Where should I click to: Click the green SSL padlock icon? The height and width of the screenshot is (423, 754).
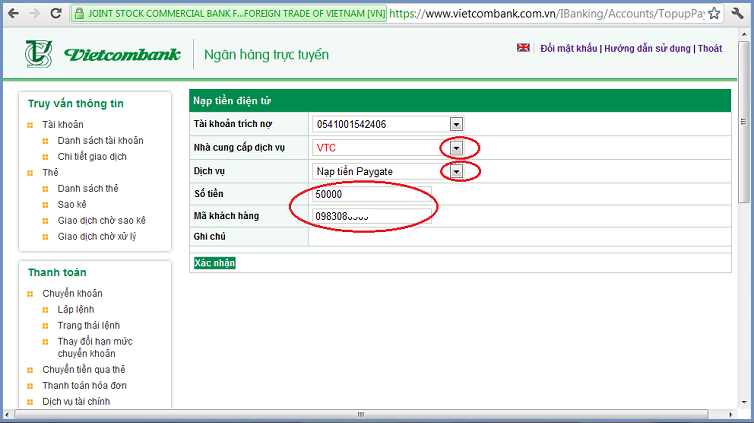81,14
